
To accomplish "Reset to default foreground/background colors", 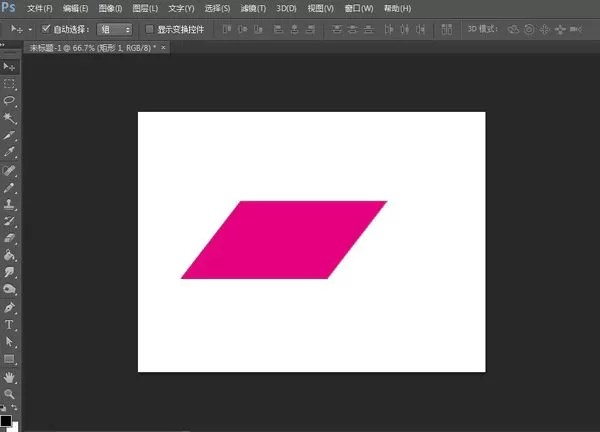I will click(3, 408).
